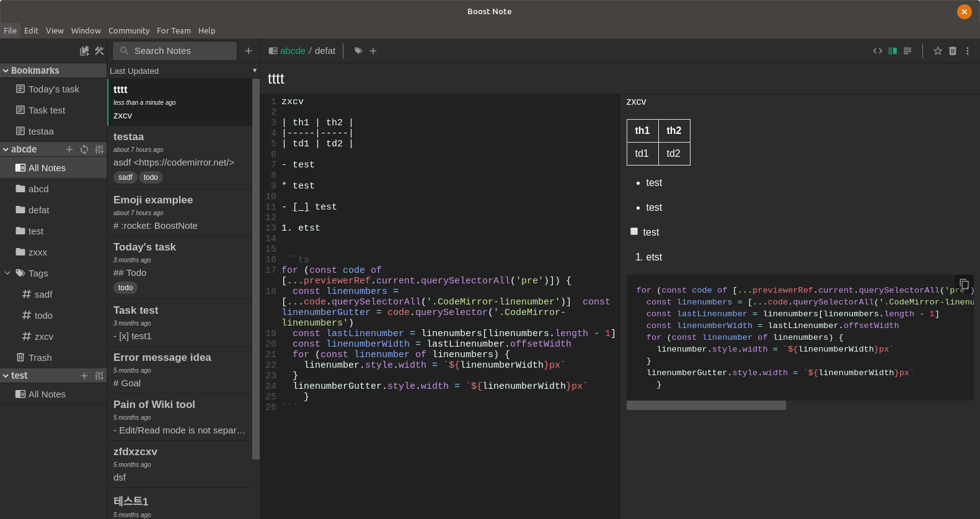Select All Notes under abcde

tap(53, 168)
